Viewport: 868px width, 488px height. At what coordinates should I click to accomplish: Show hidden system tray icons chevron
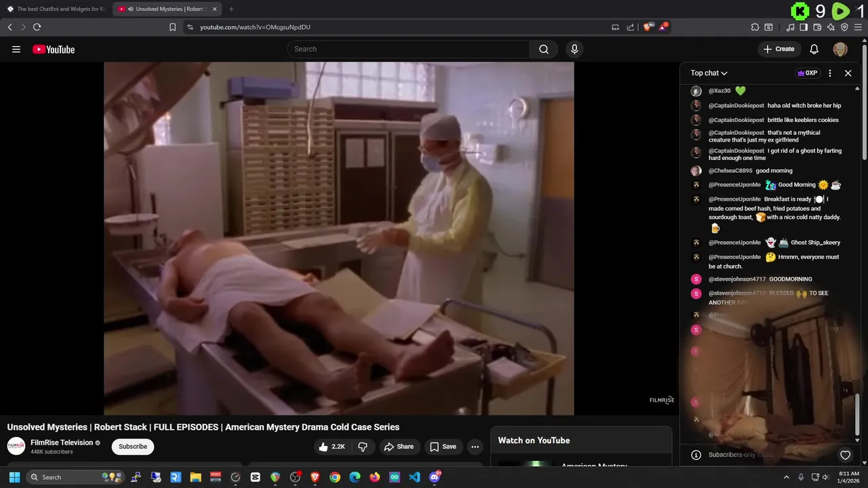787,477
